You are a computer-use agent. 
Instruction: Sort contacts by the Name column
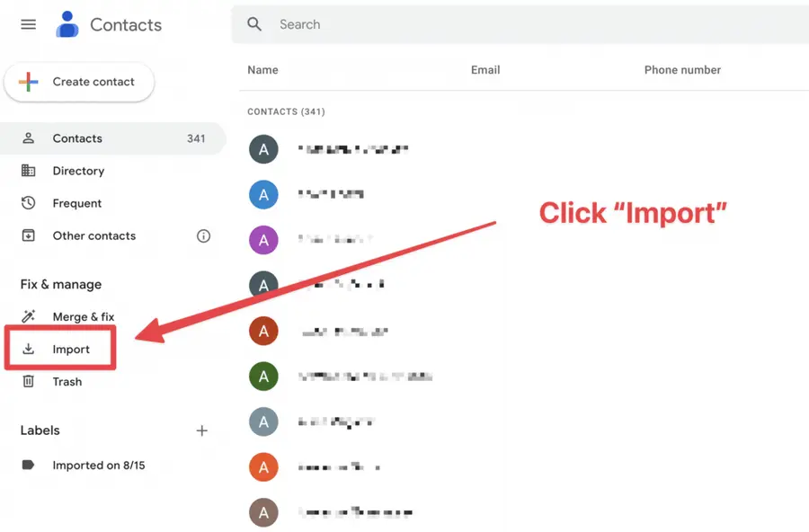262,69
